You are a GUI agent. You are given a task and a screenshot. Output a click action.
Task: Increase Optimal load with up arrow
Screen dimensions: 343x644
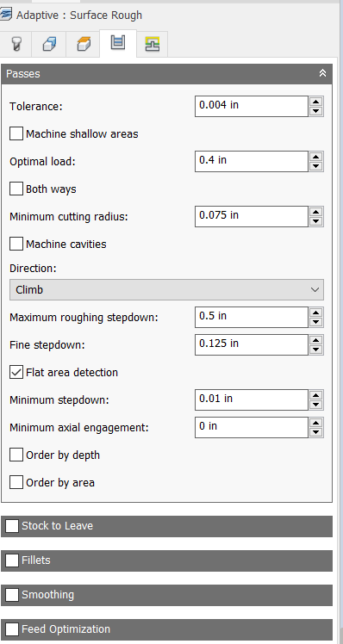(x=316, y=156)
